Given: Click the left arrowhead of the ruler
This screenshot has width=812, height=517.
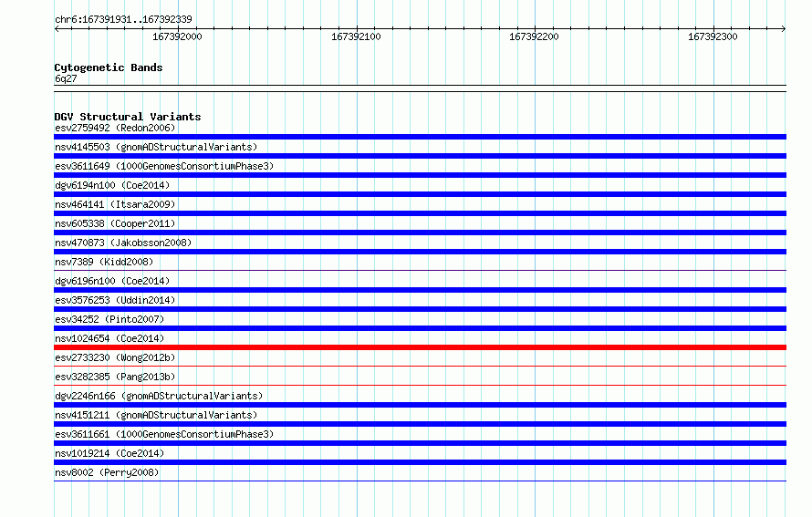Looking at the screenshot, I should (57, 28).
